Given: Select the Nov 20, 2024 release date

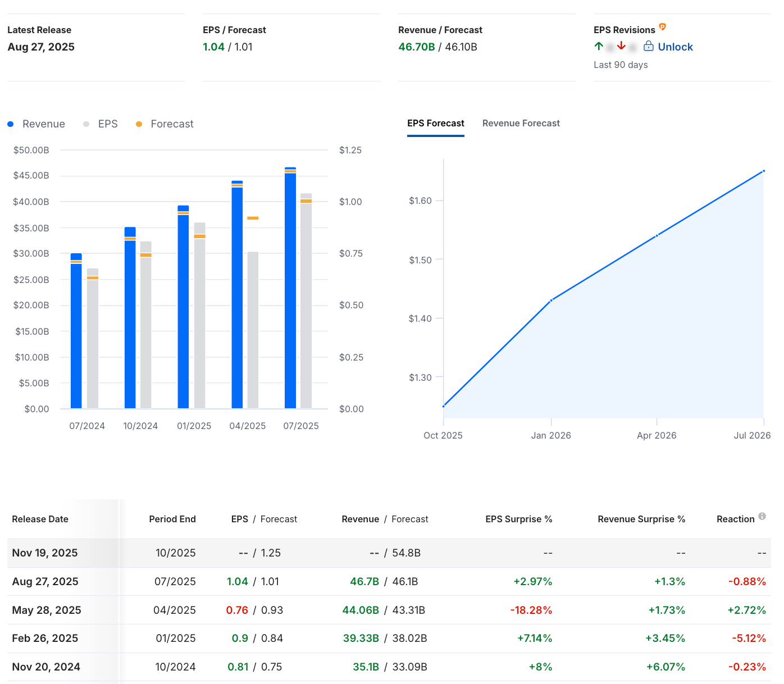Looking at the screenshot, I should click(x=46, y=667).
